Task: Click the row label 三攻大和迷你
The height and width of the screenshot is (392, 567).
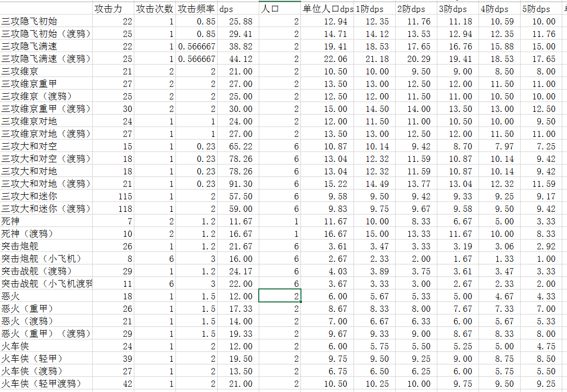Action: point(46,196)
